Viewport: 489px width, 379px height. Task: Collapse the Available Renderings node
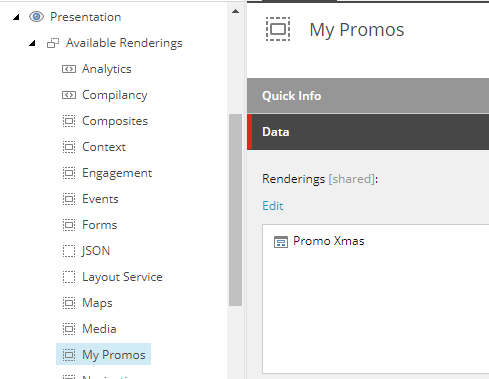[x=32, y=43]
